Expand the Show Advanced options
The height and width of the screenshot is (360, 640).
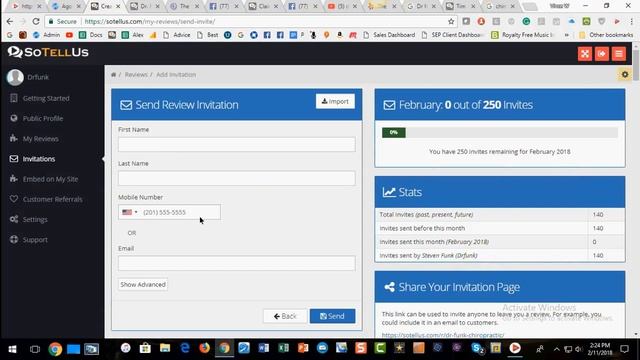click(x=143, y=284)
